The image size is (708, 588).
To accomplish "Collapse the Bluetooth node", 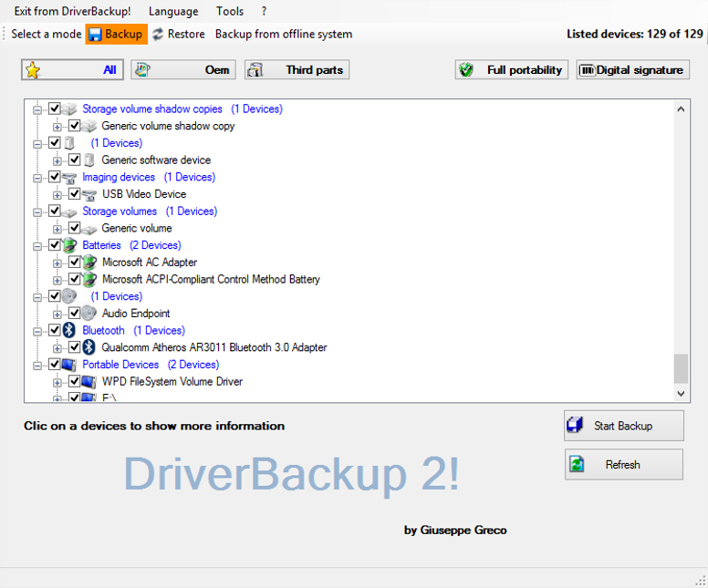I will click(x=37, y=332).
